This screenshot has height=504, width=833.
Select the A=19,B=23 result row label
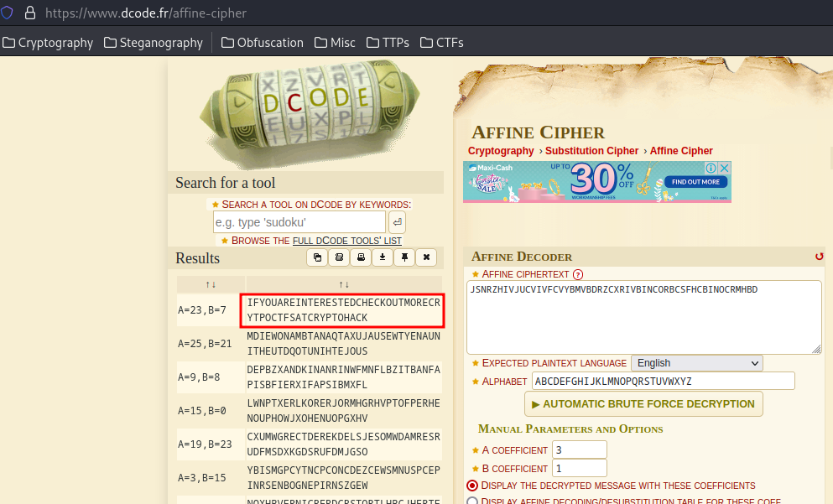[x=205, y=444]
